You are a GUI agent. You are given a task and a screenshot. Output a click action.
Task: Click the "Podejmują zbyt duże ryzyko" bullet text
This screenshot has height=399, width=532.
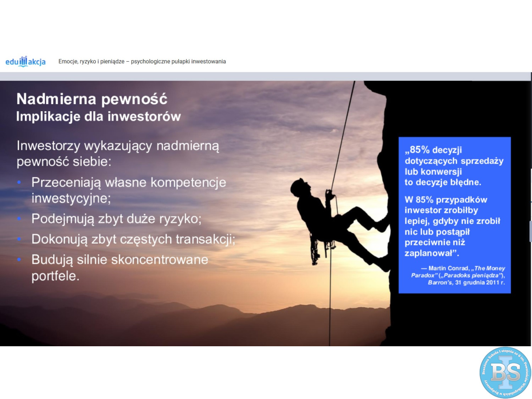[116, 219]
